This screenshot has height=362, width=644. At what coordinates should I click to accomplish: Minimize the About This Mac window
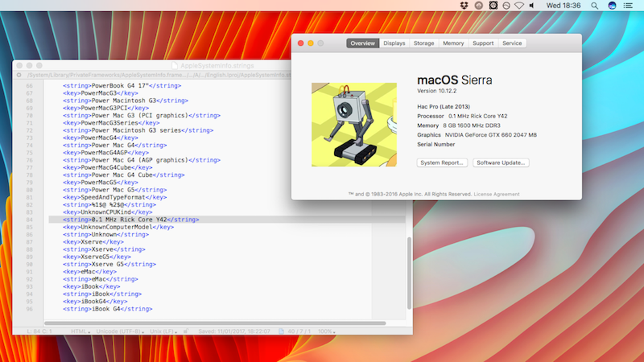(311, 43)
